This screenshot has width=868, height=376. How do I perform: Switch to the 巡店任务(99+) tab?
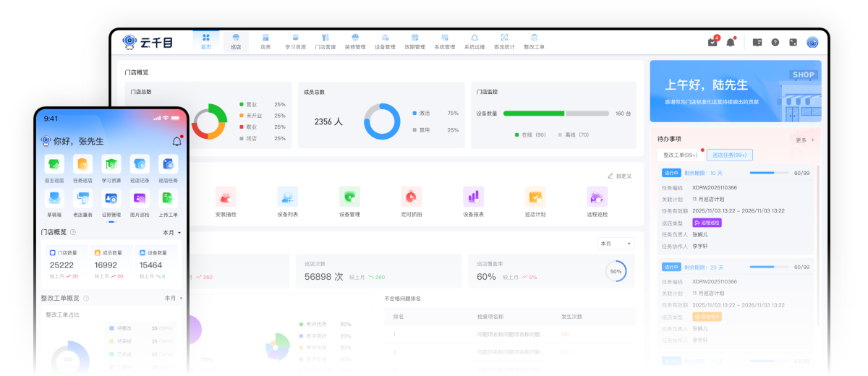tap(729, 155)
